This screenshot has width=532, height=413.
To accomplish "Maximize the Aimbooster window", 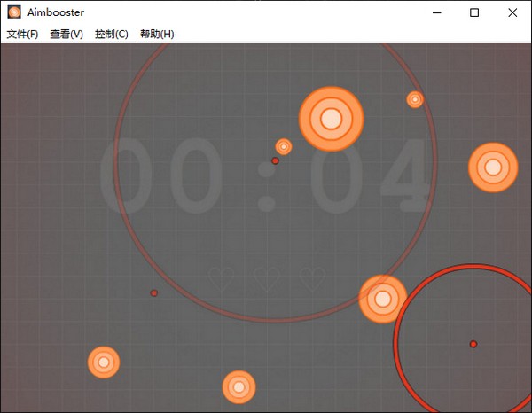I will [x=474, y=12].
